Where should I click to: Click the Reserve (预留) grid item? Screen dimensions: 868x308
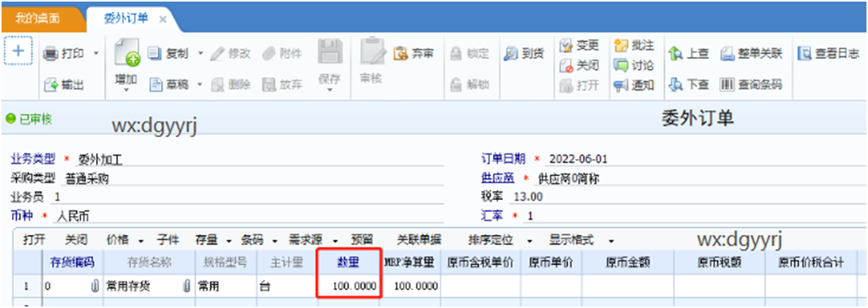click(x=362, y=240)
